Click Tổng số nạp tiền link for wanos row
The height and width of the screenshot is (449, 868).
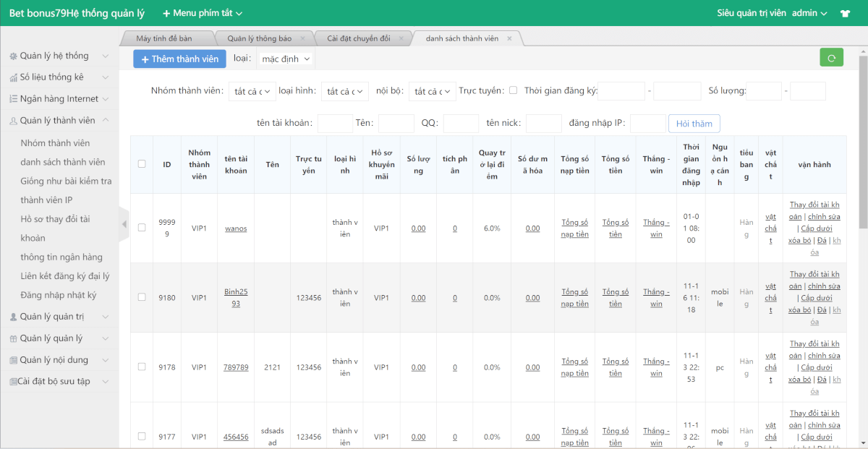pyautogui.click(x=575, y=228)
